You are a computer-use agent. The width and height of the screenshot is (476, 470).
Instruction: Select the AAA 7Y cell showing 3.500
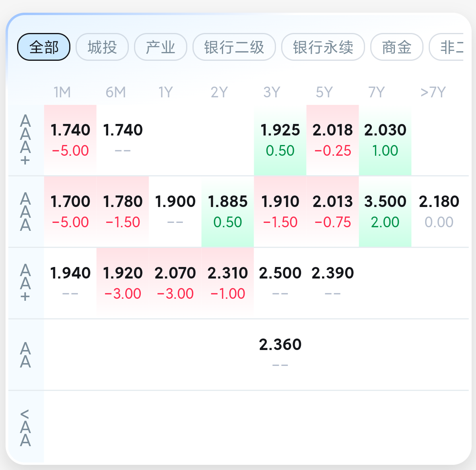(385, 212)
